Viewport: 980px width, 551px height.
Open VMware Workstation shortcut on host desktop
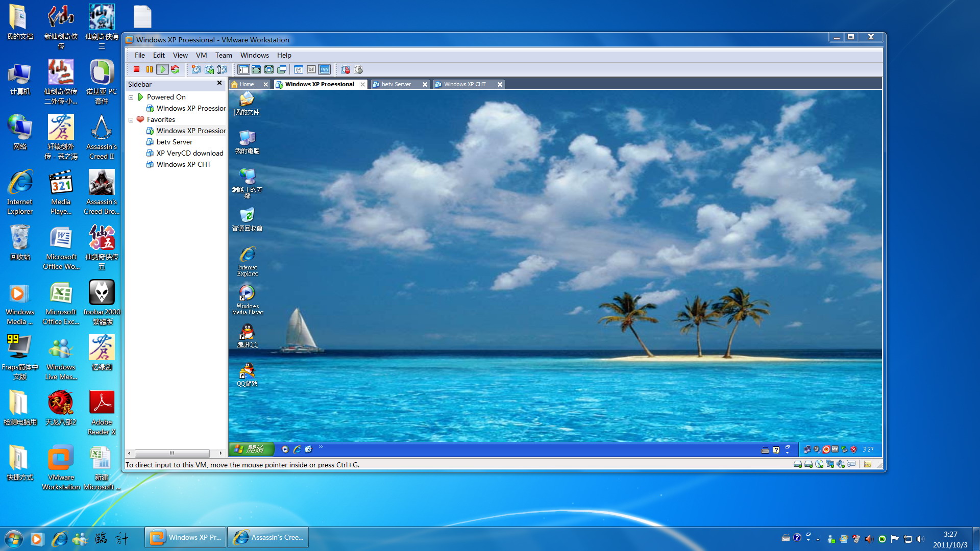(x=61, y=468)
